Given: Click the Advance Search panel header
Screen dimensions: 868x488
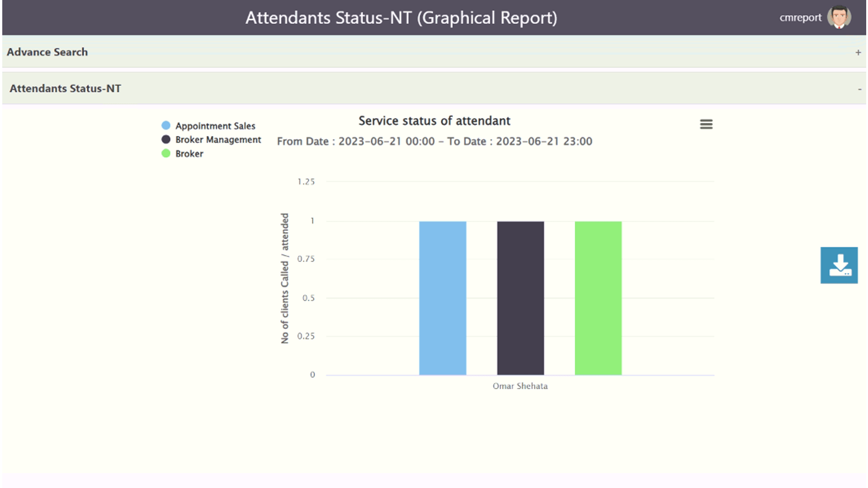Looking at the screenshot, I should coord(47,52).
